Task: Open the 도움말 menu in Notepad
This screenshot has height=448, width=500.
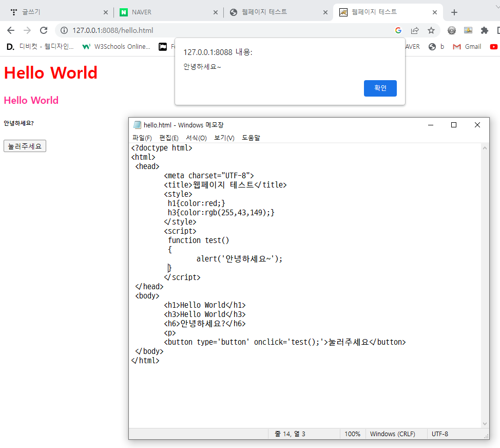Action: 251,138
